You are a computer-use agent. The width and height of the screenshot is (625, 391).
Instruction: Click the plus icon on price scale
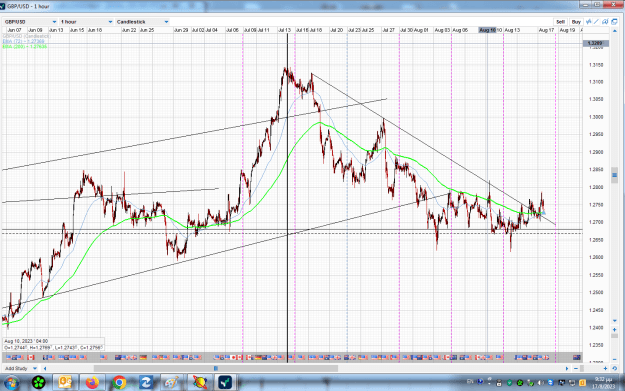click(x=614, y=330)
